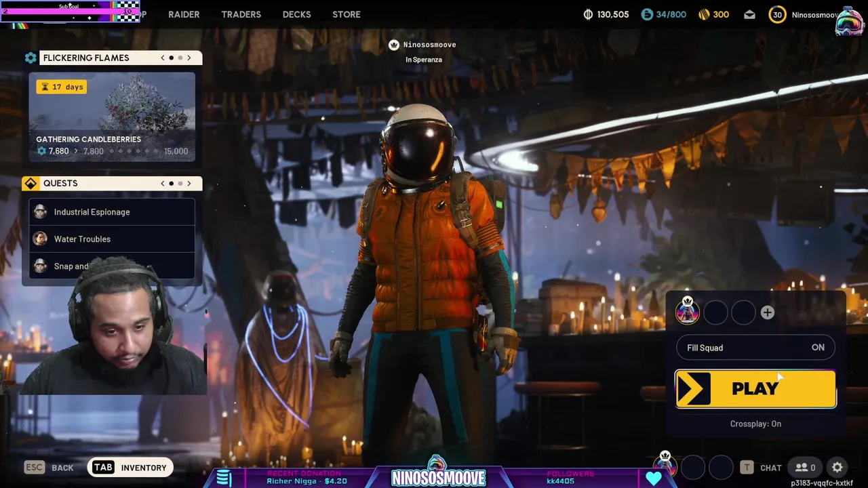Click the chevron arrow icon on PLAY button
The width and height of the screenshot is (868, 488).
(x=693, y=389)
